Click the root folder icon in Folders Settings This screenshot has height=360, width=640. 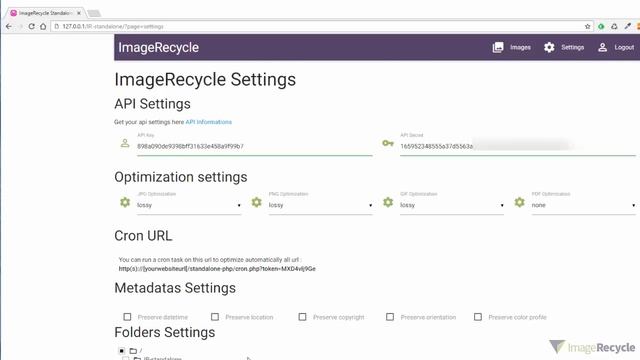pyautogui.click(x=133, y=351)
